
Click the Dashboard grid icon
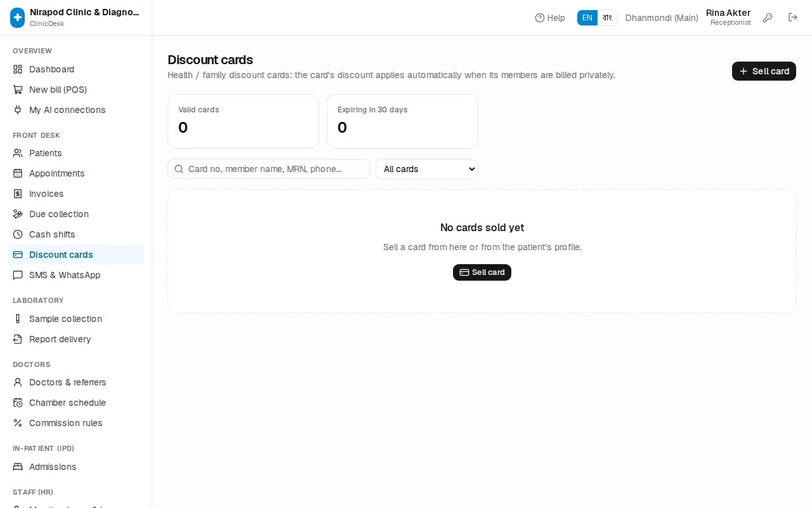click(x=18, y=69)
